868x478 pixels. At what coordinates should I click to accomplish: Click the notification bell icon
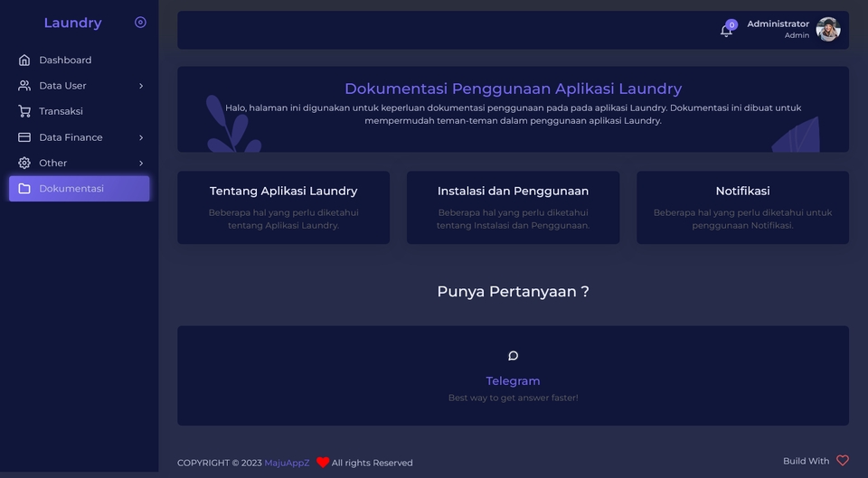(726, 31)
